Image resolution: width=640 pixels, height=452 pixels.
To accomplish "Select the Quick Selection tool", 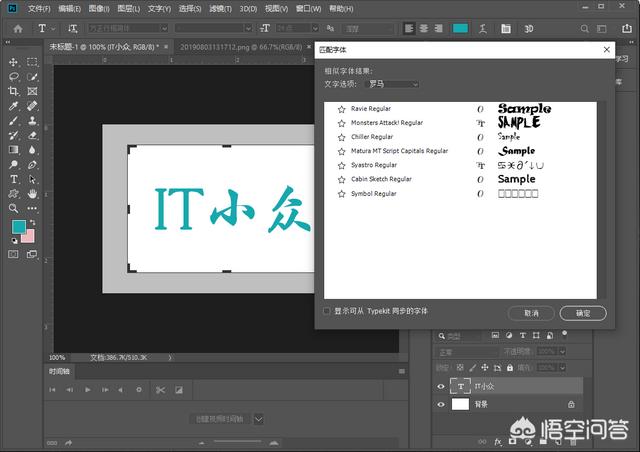I will click(32, 77).
